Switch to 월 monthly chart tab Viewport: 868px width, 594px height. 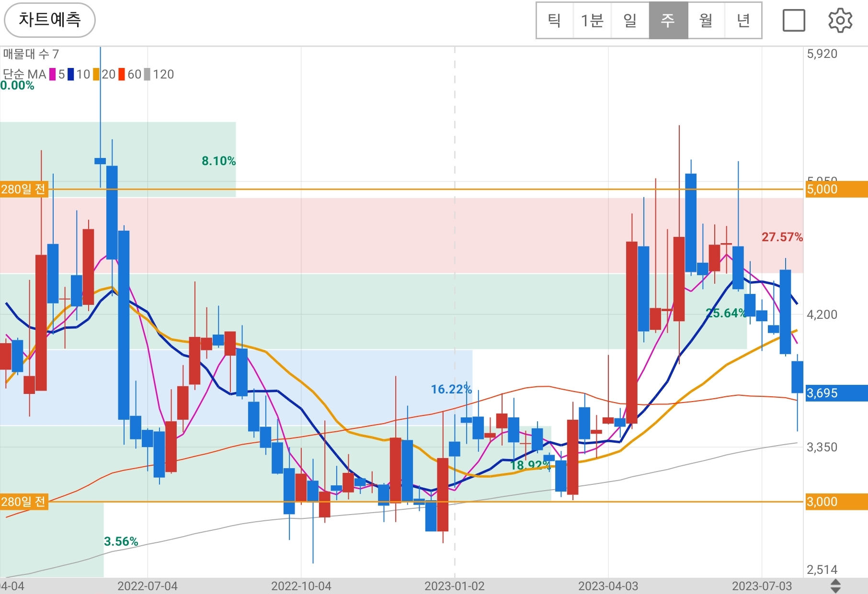click(x=706, y=21)
